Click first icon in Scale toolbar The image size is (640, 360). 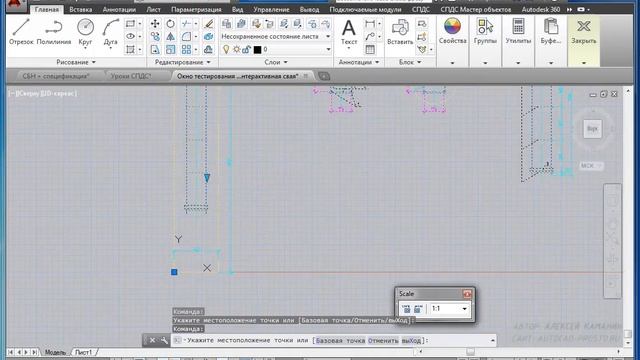tap(406, 309)
